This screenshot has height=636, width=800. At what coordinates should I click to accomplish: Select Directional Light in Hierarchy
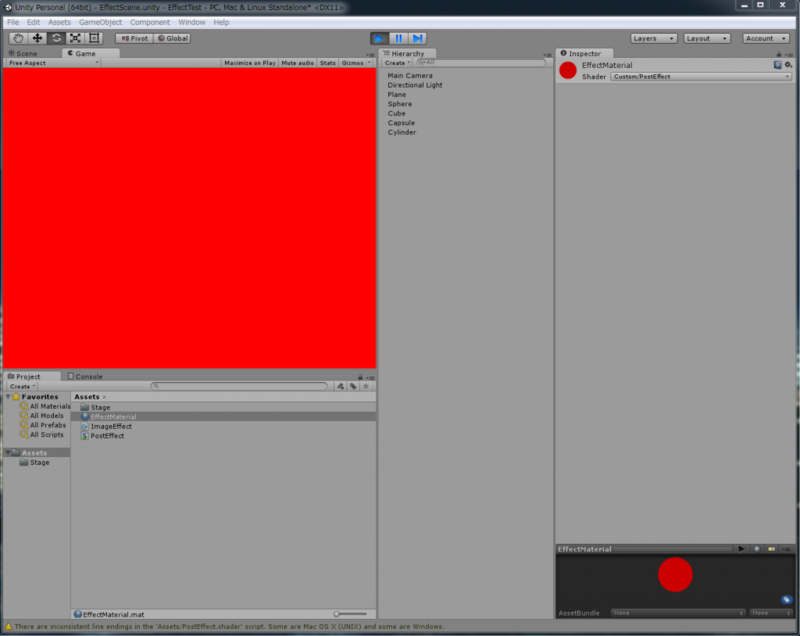click(415, 85)
